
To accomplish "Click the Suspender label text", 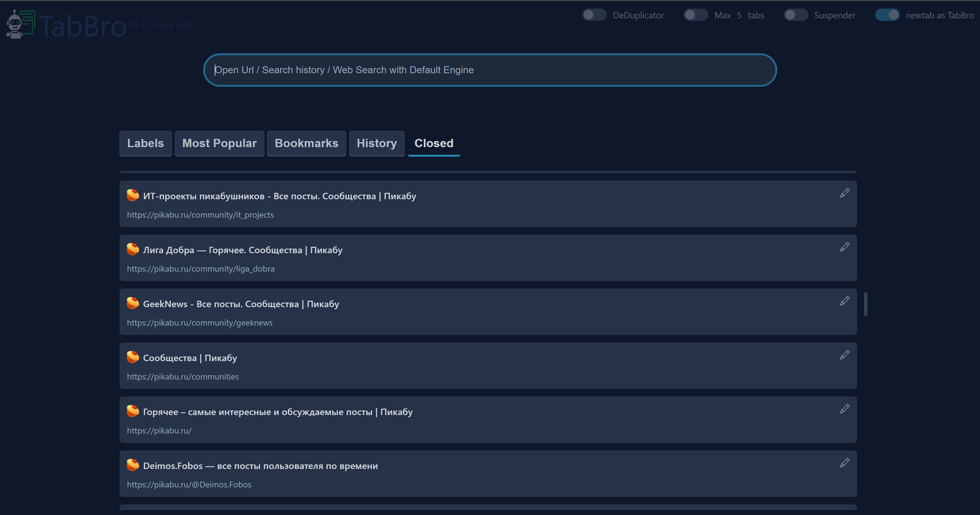I will click(835, 15).
